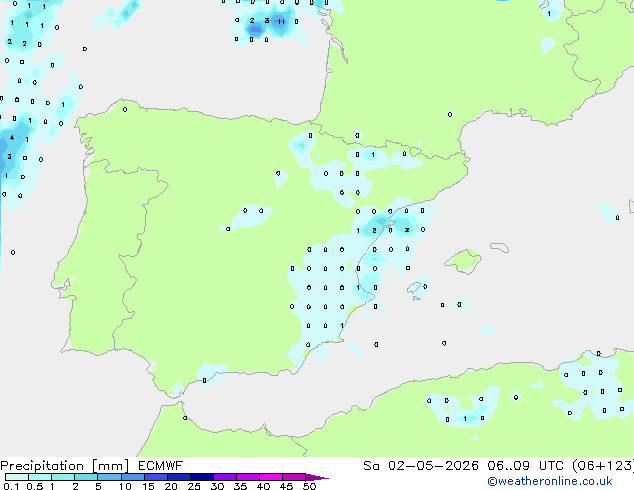The height and width of the screenshot is (490, 634).
Task: Select the 1–2 mm legend color swatch
Action: coord(63,477)
